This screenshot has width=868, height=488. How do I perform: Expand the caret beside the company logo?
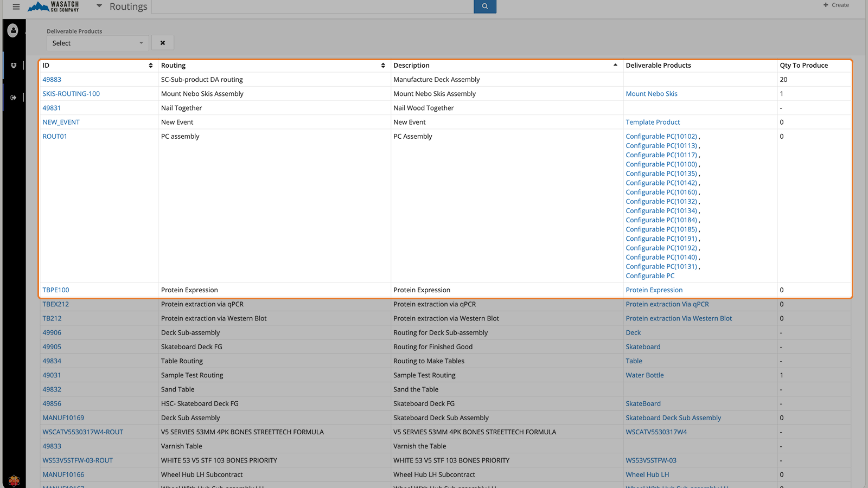coord(99,6)
